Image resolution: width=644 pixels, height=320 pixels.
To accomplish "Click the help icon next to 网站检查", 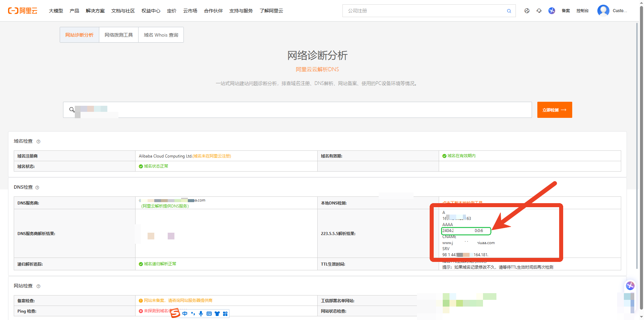I will pos(38,286).
